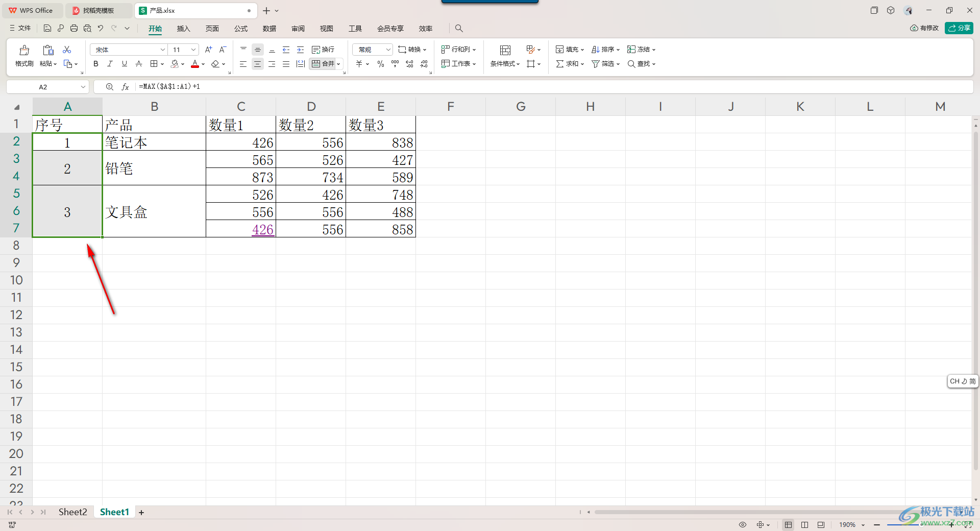Screen dimensions: 980x531
Task: Click the zoom magnifier icon in formula bar
Action: point(110,87)
